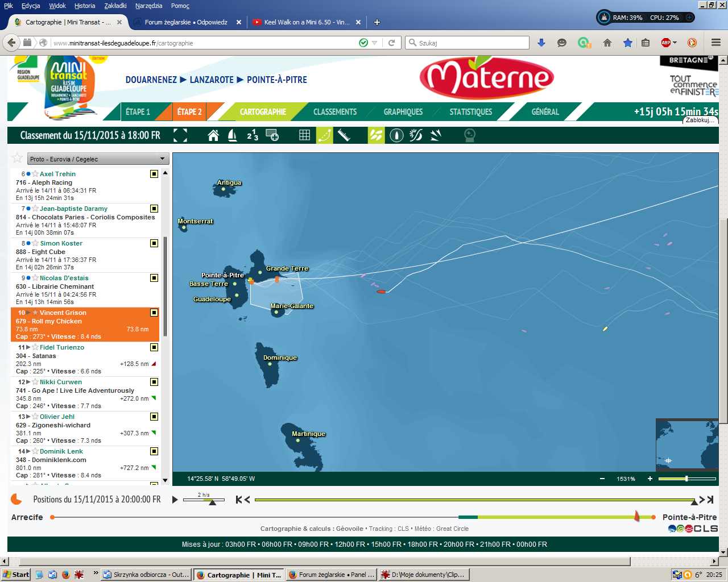Expand Dominik Lenk row arrow
The height and width of the screenshot is (582, 728).
(28, 451)
